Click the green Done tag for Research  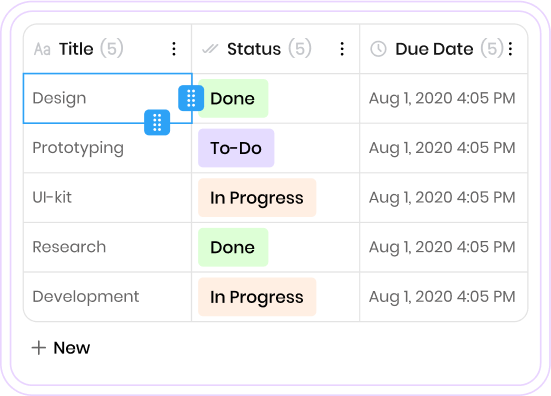tap(233, 247)
